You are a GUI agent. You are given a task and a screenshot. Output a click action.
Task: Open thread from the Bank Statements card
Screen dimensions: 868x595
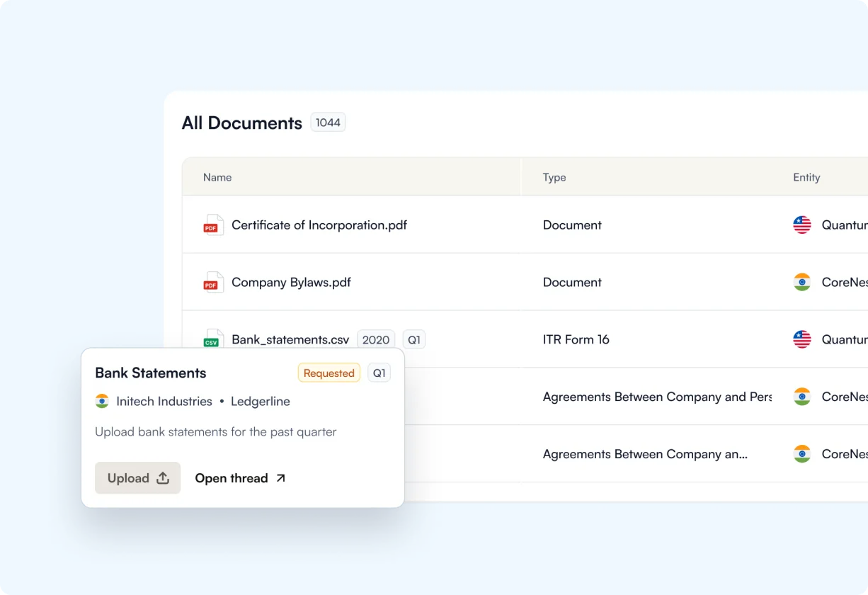240,478
